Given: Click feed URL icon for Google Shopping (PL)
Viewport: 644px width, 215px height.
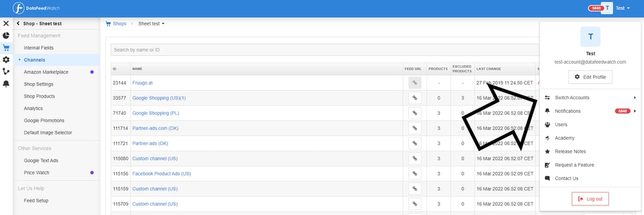Looking at the screenshot, I should 415,113.
